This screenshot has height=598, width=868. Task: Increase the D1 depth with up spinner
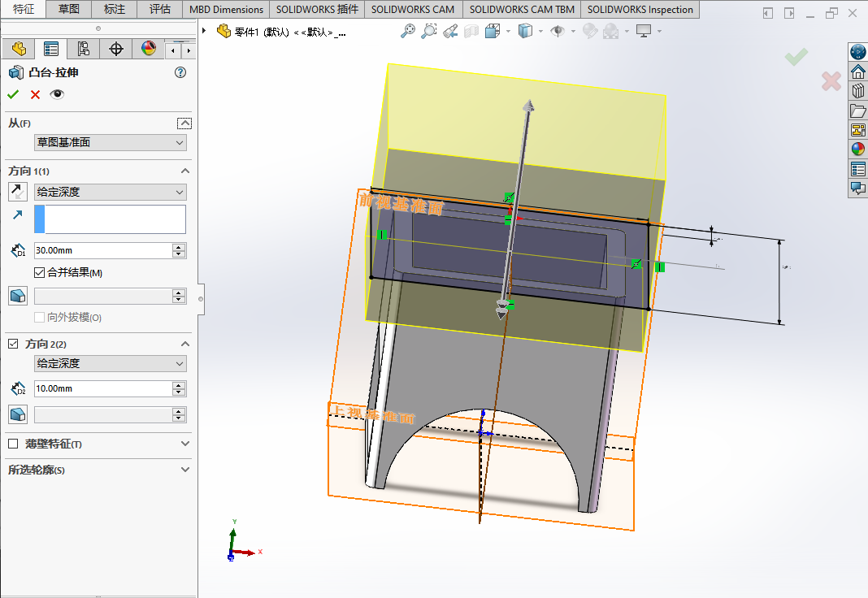click(x=180, y=247)
